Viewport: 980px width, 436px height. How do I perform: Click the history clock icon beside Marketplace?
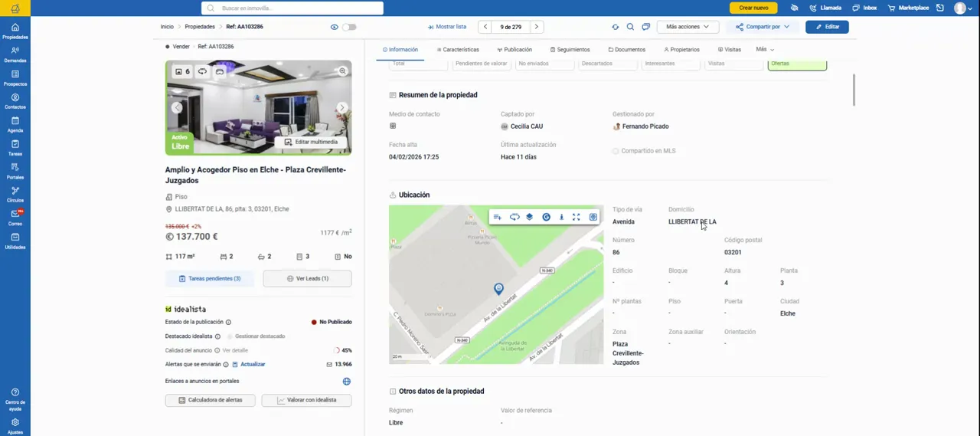(x=939, y=8)
